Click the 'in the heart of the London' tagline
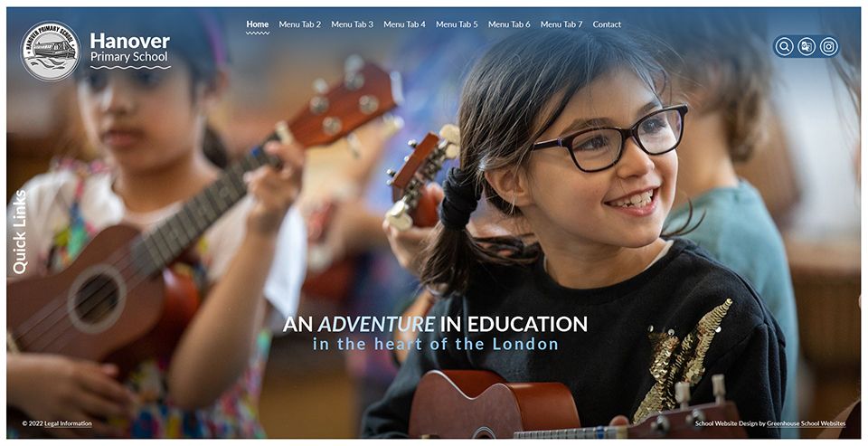This screenshot has width=868, height=446. pos(436,344)
